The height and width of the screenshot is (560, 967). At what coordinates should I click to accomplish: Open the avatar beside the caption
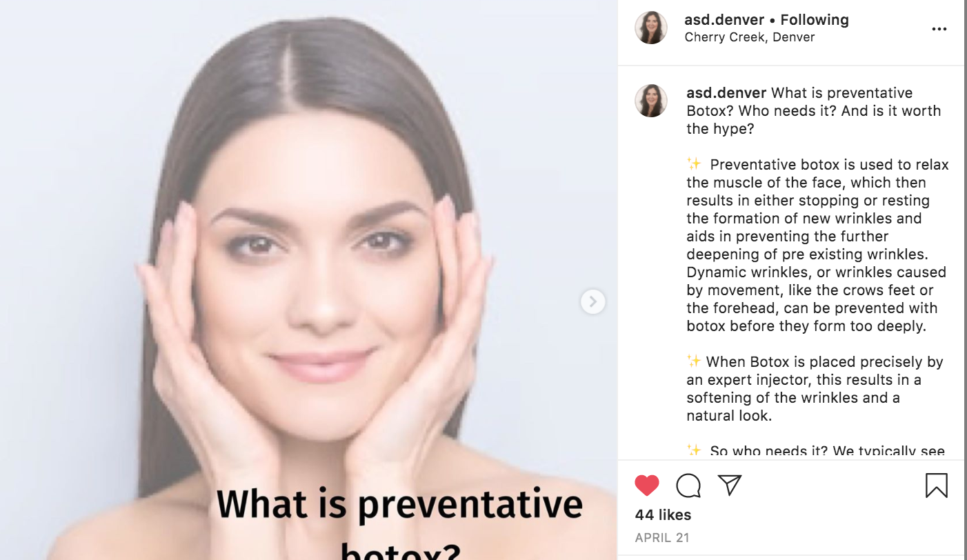coord(651,101)
